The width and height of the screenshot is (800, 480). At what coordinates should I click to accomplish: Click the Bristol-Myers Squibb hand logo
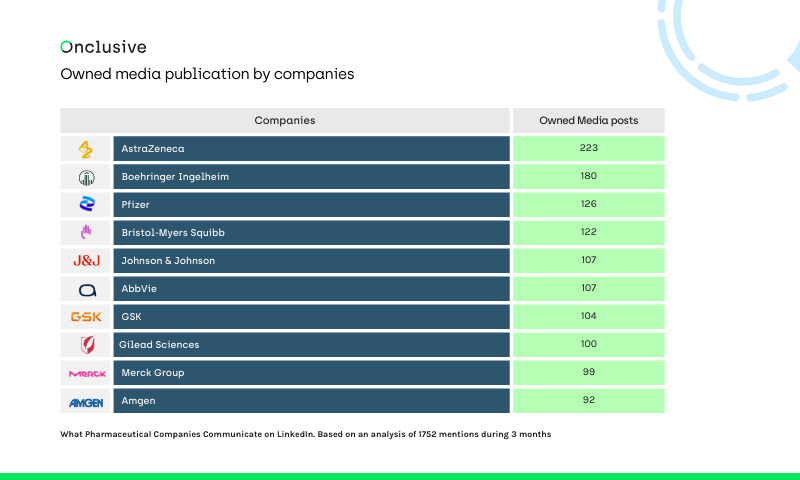86,232
